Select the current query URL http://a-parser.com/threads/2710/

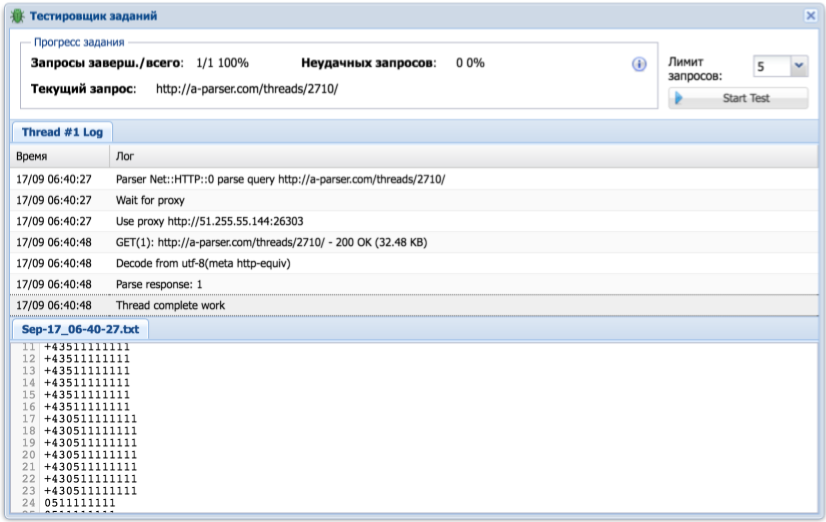point(247,88)
